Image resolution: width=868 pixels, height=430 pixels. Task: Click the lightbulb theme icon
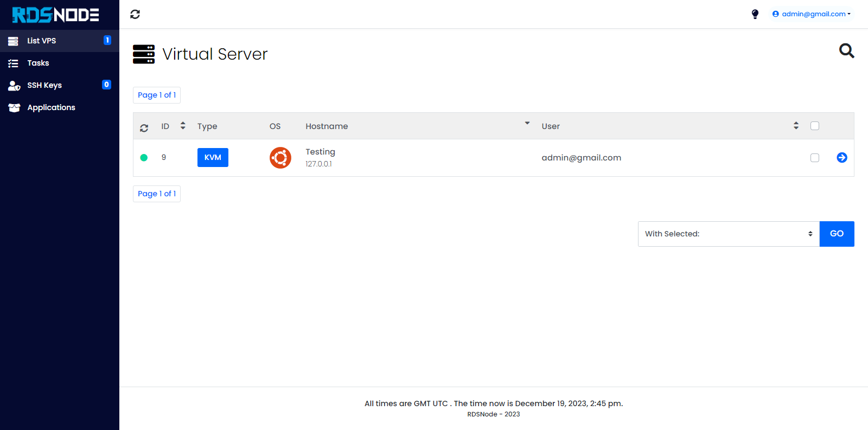[x=755, y=14]
